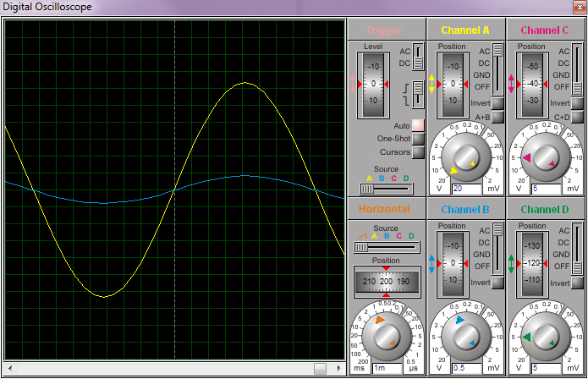The width and height of the screenshot is (588, 379).
Task: Click Channel A coupling mode slider
Action: (497, 69)
